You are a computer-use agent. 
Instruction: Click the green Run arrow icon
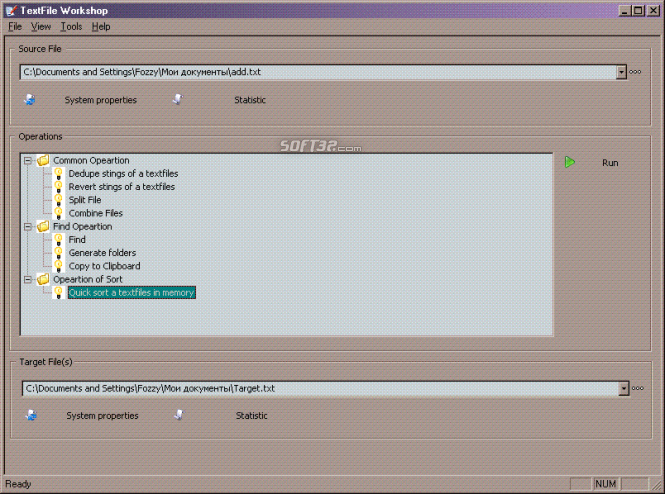[570, 162]
